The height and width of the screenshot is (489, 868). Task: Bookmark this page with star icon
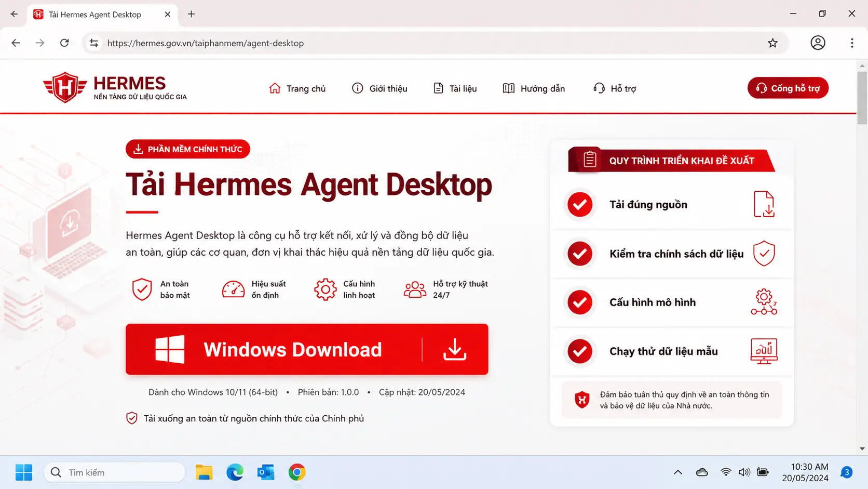pos(772,43)
